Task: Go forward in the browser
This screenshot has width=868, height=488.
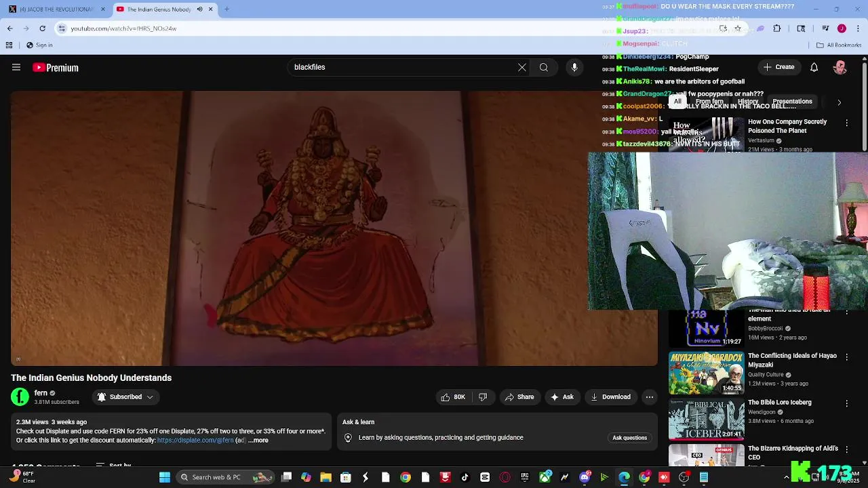Action: (26, 28)
